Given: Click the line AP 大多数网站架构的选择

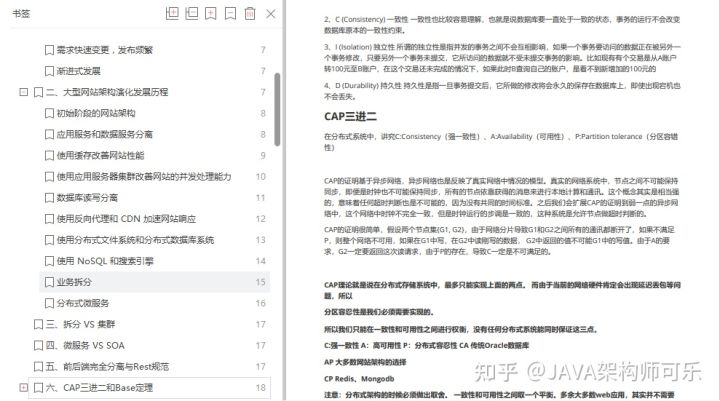Looking at the screenshot, I should [365, 362].
